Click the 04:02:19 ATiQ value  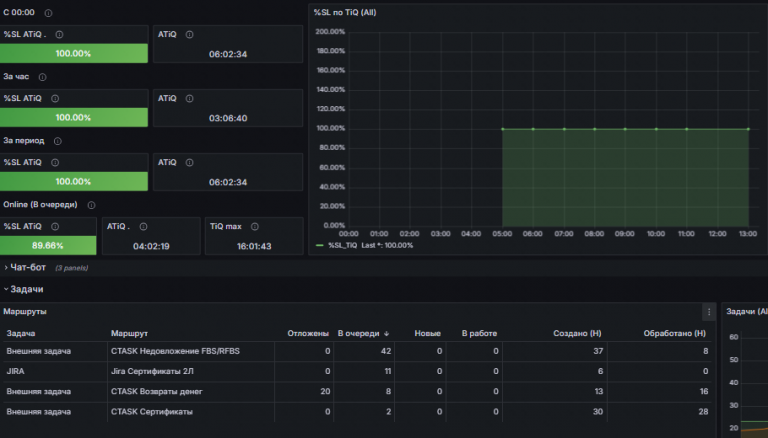151,246
